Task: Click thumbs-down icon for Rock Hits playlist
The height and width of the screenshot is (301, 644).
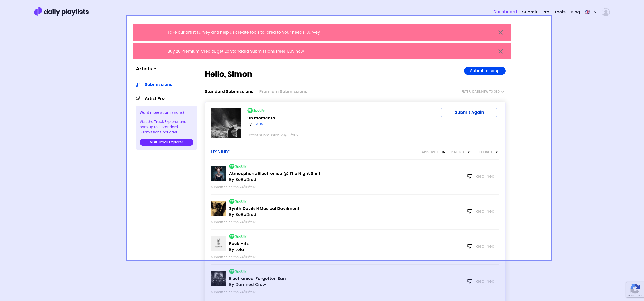Action: [x=470, y=246]
